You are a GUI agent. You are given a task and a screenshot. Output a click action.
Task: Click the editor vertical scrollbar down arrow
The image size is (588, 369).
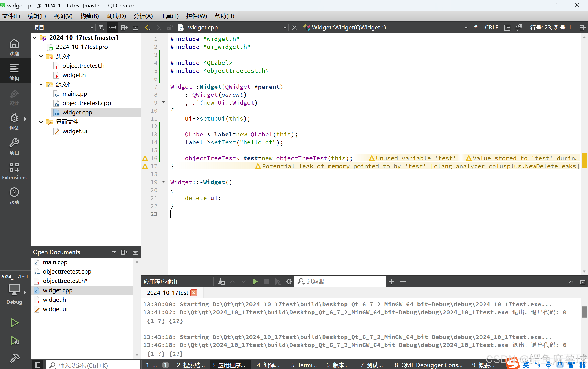[584, 271]
